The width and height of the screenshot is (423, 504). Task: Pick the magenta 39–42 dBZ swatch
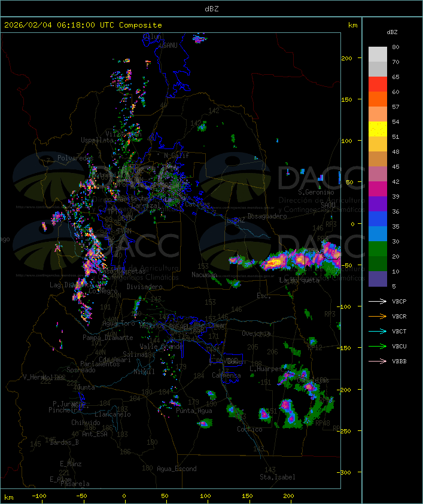coord(378,189)
